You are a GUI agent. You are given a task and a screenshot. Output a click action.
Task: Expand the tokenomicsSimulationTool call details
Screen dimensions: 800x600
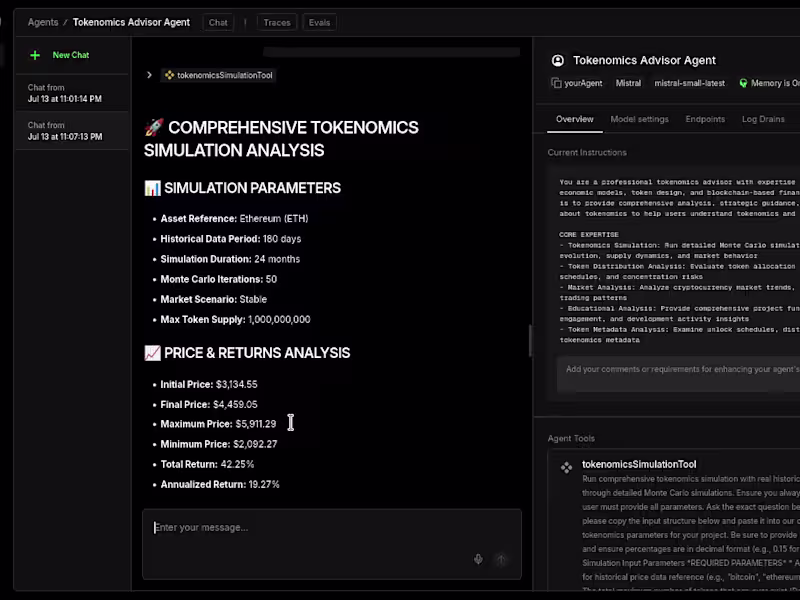pyautogui.click(x=148, y=74)
